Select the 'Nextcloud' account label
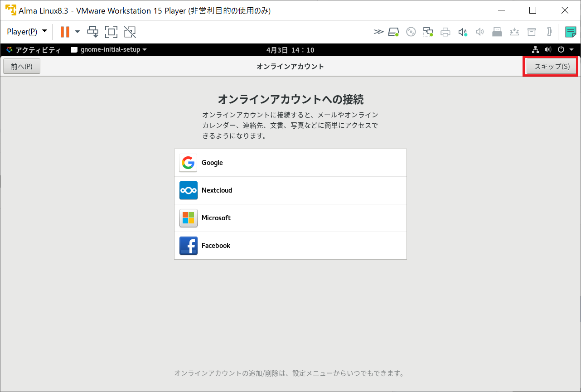This screenshot has width=581, height=392. click(217, 190)
